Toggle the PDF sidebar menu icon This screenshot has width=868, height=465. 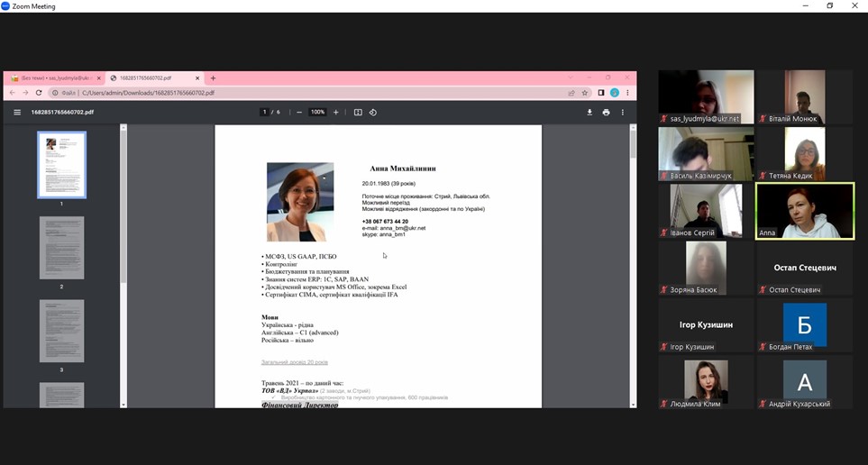pos(16,113)
